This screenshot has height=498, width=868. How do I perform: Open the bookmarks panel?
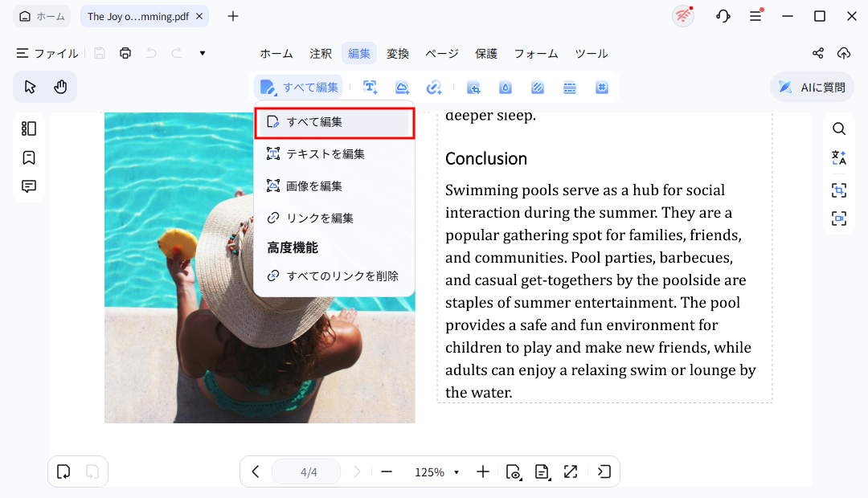pyautogui.click(x=29, y=157)
